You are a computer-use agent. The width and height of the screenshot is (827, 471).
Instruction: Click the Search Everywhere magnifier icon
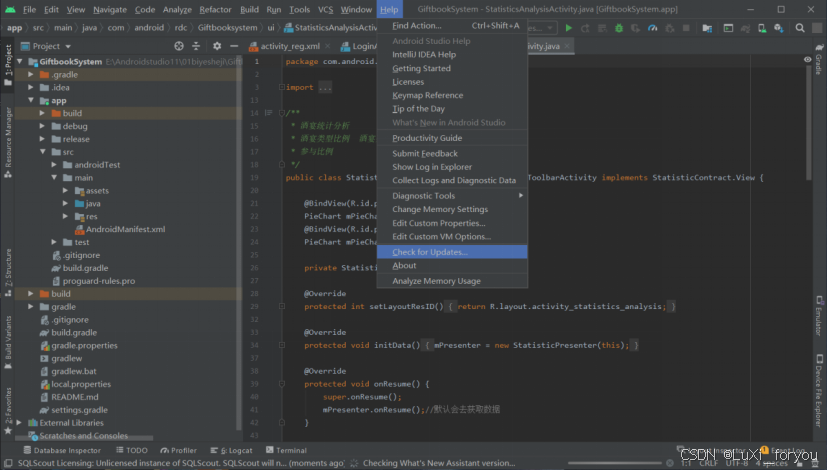800,28
